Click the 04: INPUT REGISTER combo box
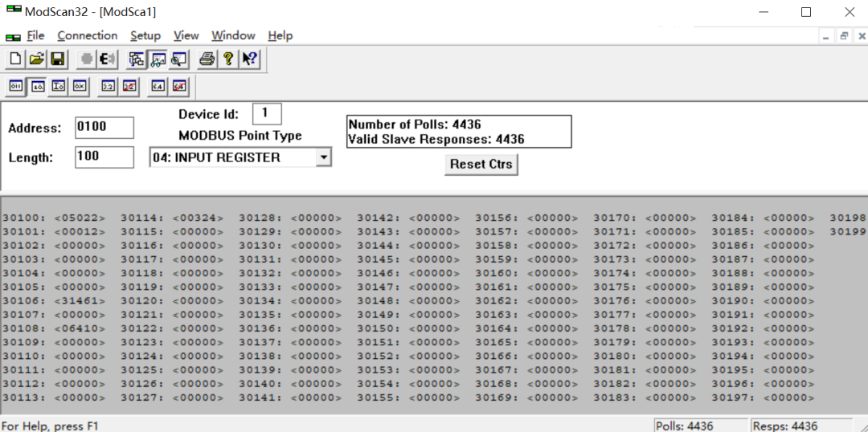The height and width of the screenshot is (432, 868). click(241, 157)
